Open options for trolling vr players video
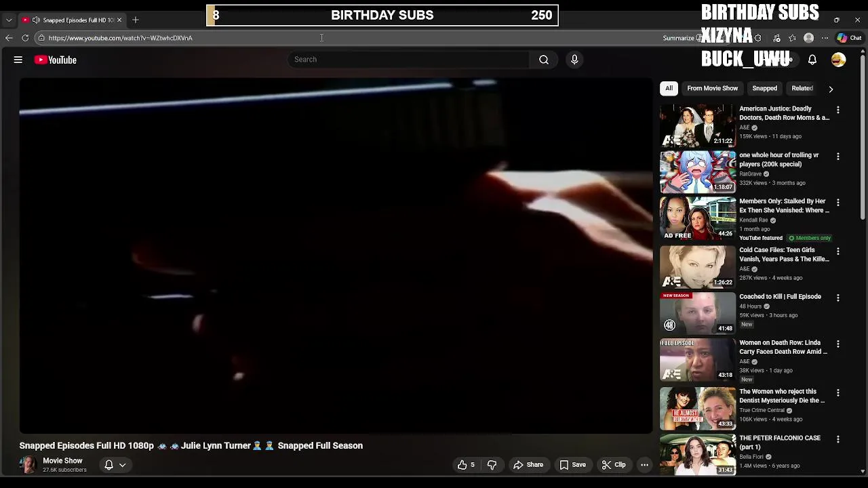The image size is (868, 488). [x=838, y=157]
